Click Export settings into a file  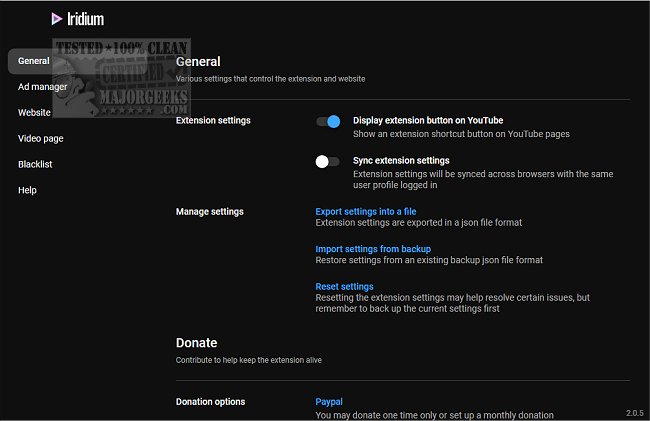click(366, 211)
